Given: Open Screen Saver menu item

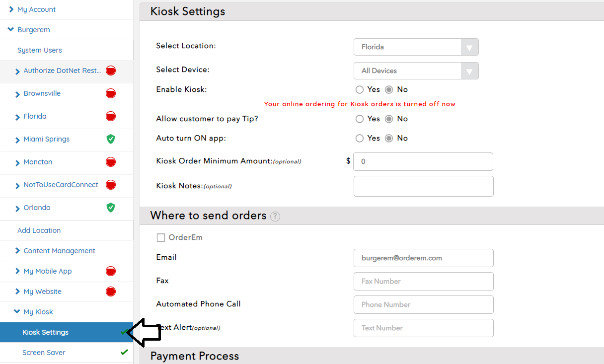Looking at the screenshot, I should click(x=44, y=353).
